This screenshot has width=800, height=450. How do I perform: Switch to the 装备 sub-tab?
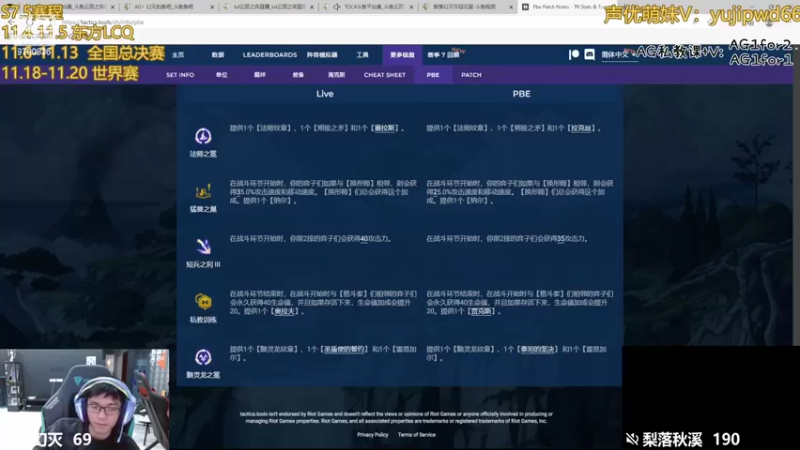coord(298,75)
